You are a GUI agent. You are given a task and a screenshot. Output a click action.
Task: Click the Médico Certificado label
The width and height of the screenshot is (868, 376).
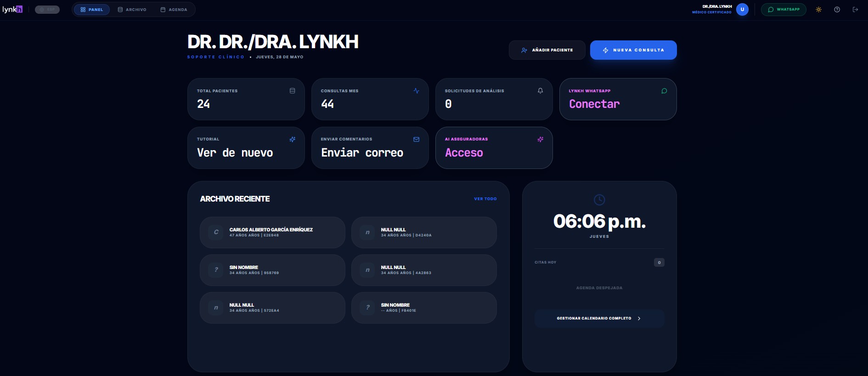(x=712, y=12)
